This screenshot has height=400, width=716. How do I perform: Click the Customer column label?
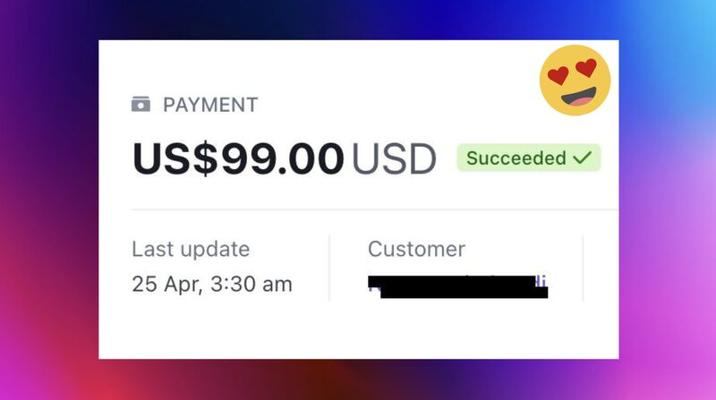coord(416,249)
